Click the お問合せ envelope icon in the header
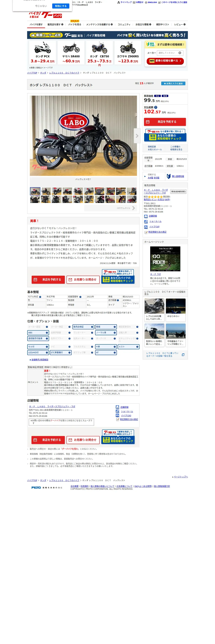Screen dimensions: 215x644 pyautogui.click(x=134, y=2)
